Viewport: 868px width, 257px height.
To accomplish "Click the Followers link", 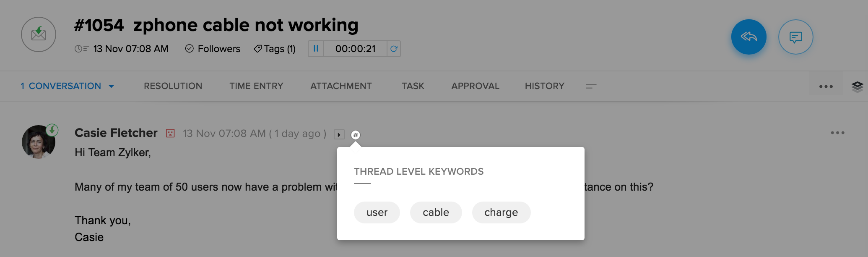I will pyautogui.click(x=213, y=49).
